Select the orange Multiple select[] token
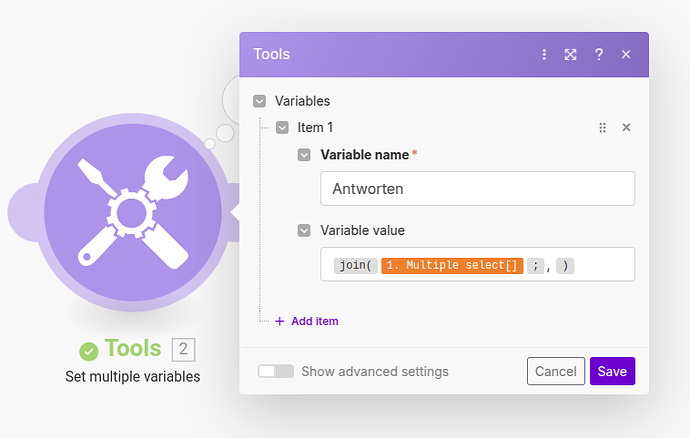The height and width of the screenshot is (438, 690). pyautogui.click(x=452, y=265)
